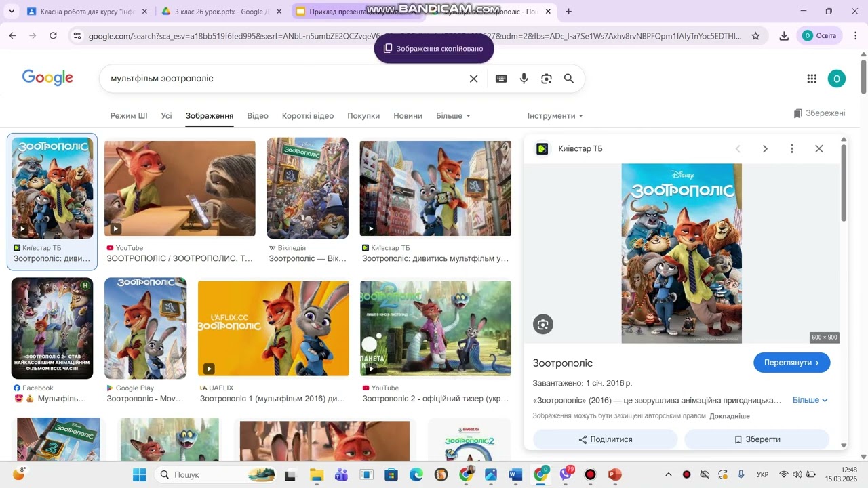
Task: Bookmark this page with the star icon
Action: coord(755,36)
